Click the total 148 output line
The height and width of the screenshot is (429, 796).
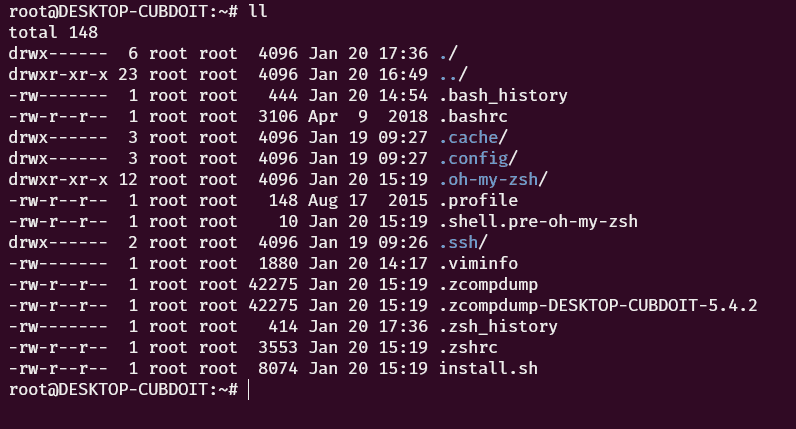click(x=53, y=32)
